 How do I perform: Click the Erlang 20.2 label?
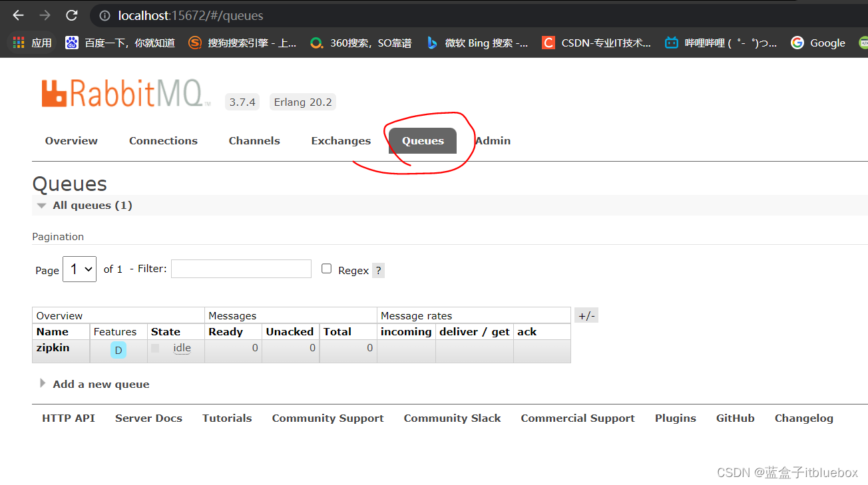tap(303, 102)
